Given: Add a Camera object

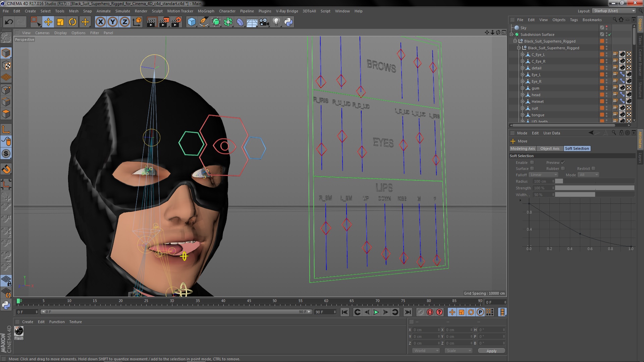Looking at the screenshot, I should tap(264, 22).
